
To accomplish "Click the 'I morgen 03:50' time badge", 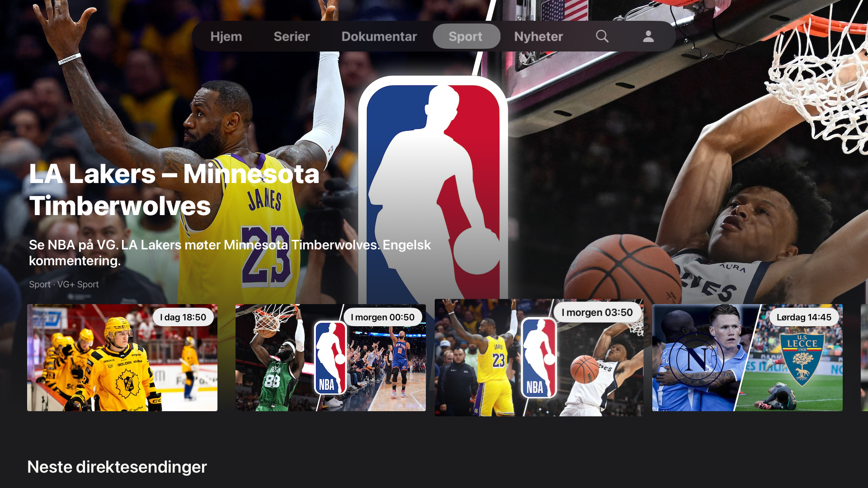I will click(597, 312).
